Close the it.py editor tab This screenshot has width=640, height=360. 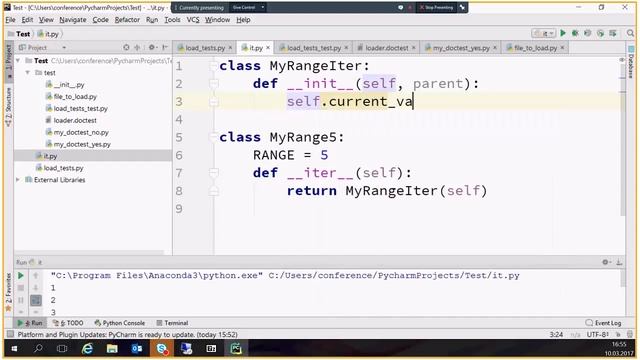(268, 48)
